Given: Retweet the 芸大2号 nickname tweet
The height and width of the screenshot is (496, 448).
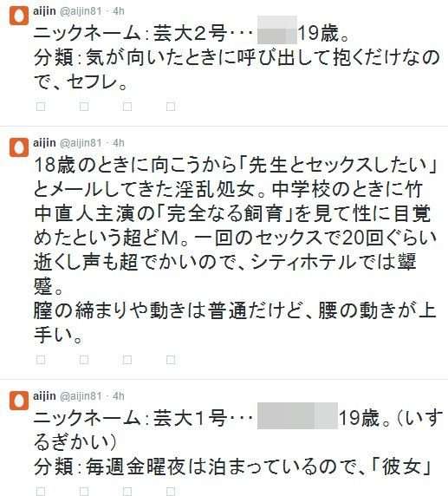Looking at the screenshot, I should click(x=84, y=107).
